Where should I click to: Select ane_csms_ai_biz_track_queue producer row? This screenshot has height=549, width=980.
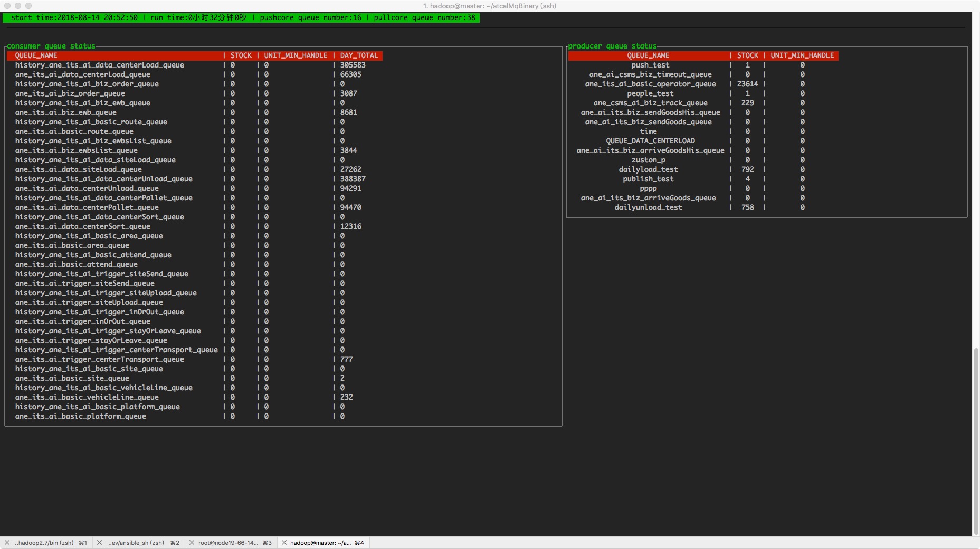pyautogui.click(x=650, y=103)
